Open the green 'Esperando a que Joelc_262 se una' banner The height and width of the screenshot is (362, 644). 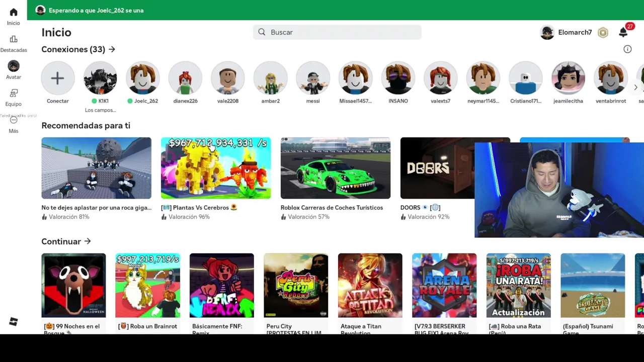pos(336,10)
